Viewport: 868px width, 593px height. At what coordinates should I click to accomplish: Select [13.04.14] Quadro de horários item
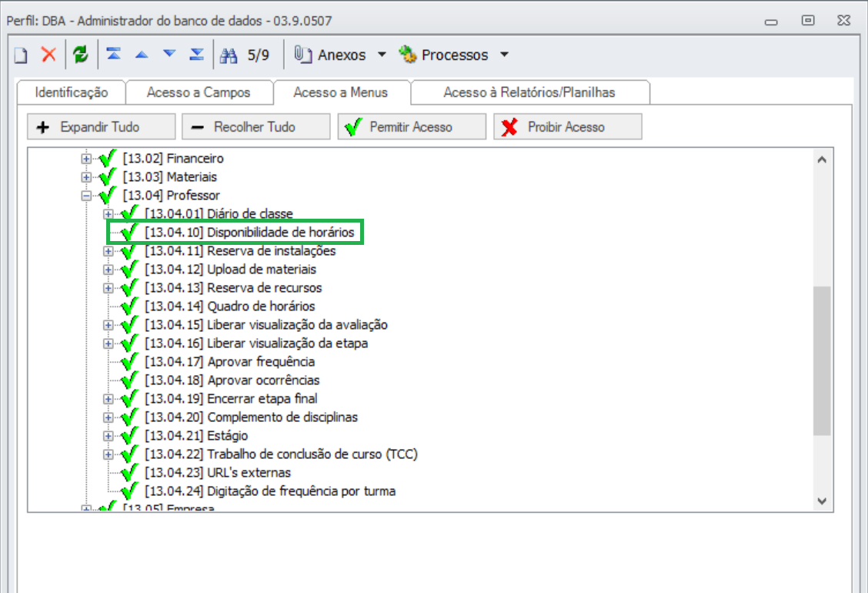pyautogui.click(x=230, y=306)
